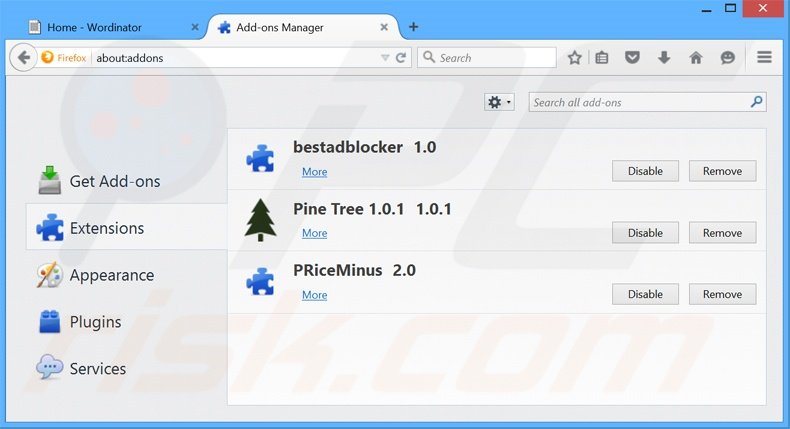Screen dimensions: 790x429
Task: Reload the page with the refresh icon
Action: tap(401, 57)
